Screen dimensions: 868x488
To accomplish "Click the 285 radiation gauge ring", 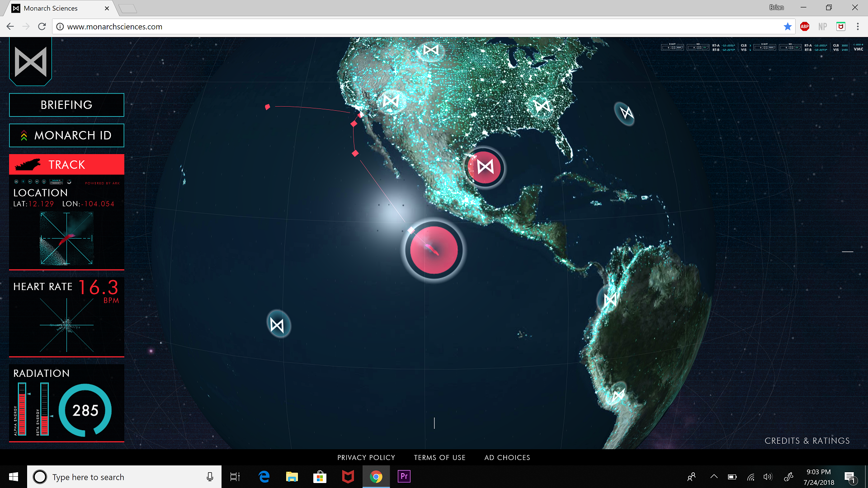I will pyautogui.click(x=85, y=410).
